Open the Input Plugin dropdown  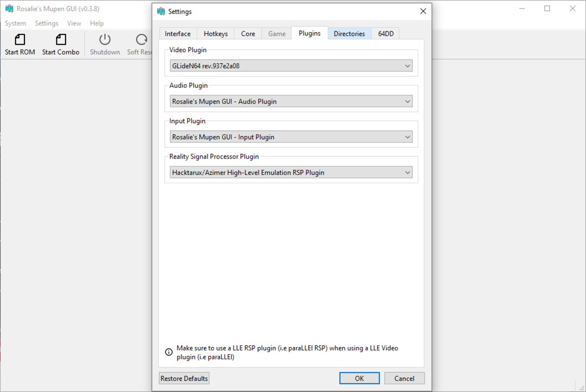(x=291, y=137)
